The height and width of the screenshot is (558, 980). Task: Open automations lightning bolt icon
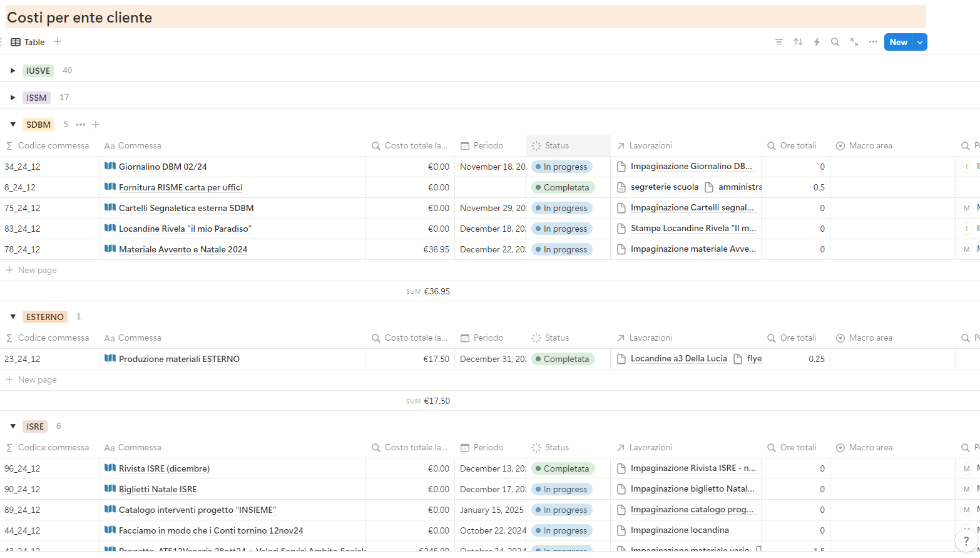(817, 42)
